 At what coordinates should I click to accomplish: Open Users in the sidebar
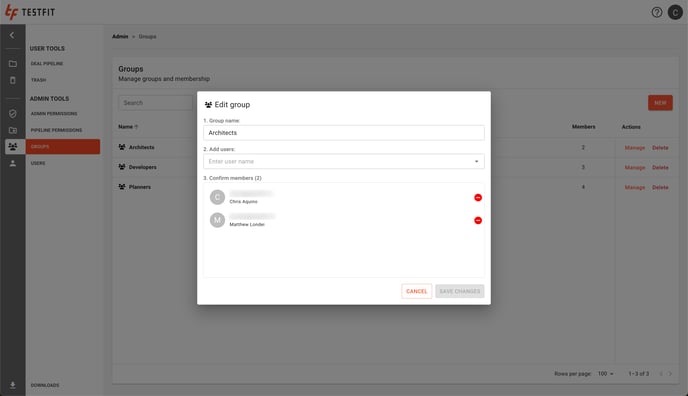tap(38, 163)
